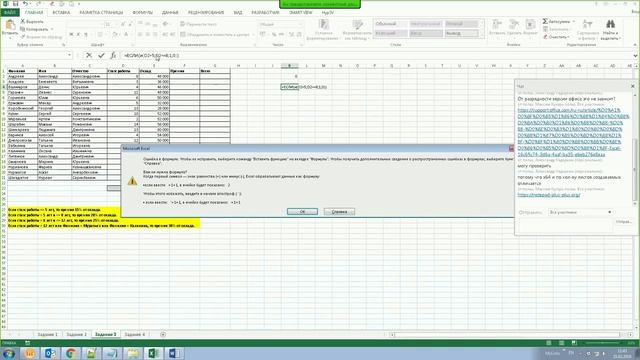Image resolution: width=640 pixels, height=360 pixels.
Task: Click Справка (Help) in error dialog
Action: pos(339,211)
